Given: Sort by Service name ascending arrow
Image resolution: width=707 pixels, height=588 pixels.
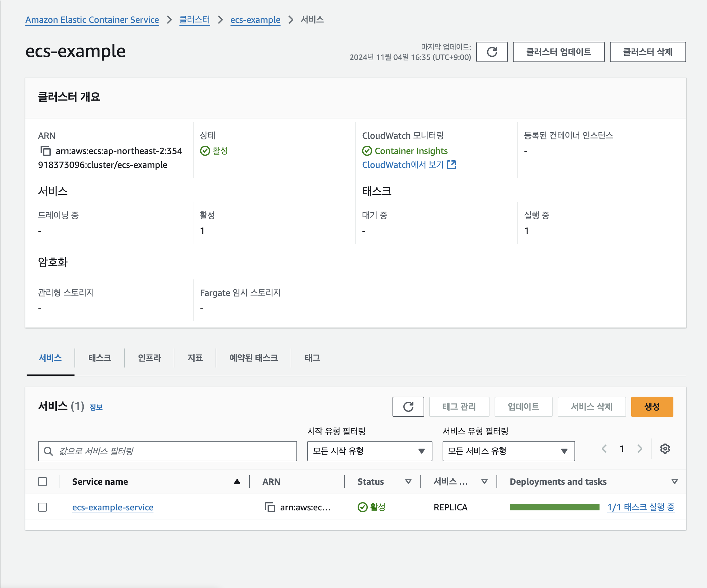Looking at the screenshot, I should click(237, 482).
